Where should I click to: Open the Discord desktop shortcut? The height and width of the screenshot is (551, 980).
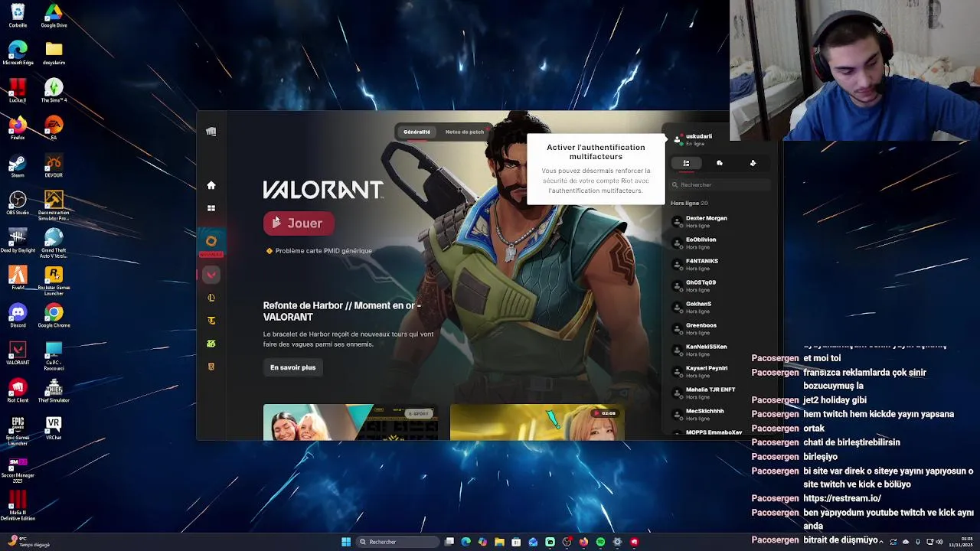point(18,315)
